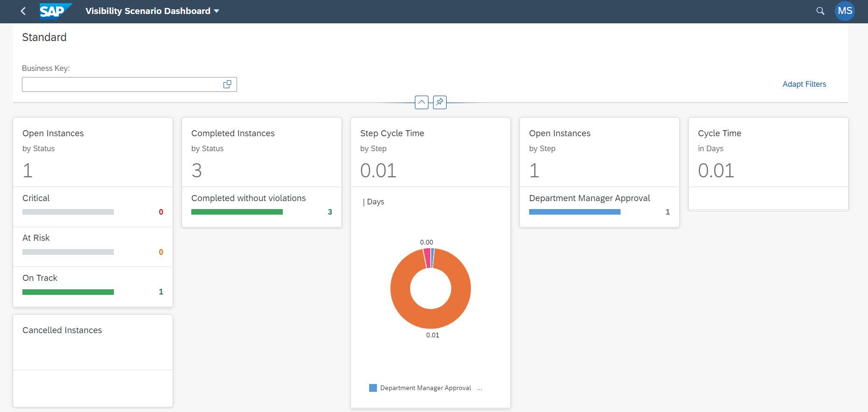Collapse the header with the up chevron
This screenshot has width=868, height=412.
point(421,102)
